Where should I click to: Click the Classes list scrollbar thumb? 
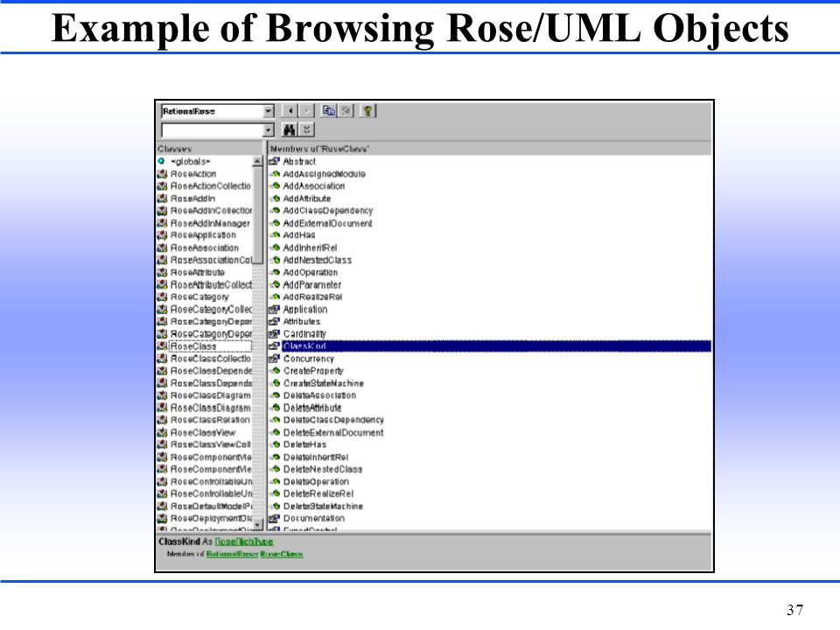pos(257,215)
